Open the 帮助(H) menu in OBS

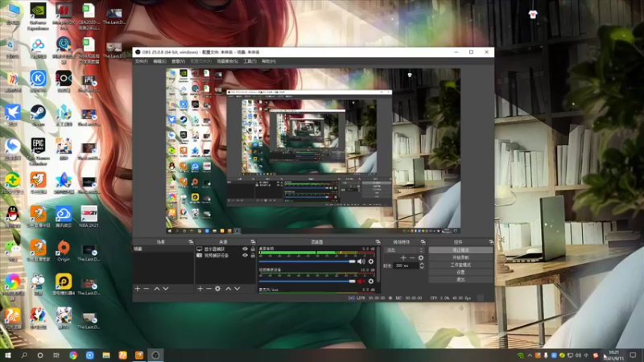click(269, 61)
